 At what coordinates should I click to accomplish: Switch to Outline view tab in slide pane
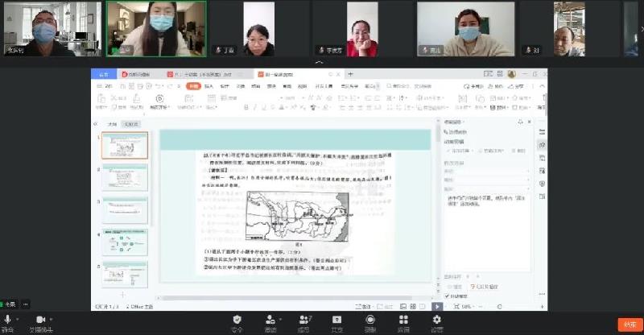point(112,124)
